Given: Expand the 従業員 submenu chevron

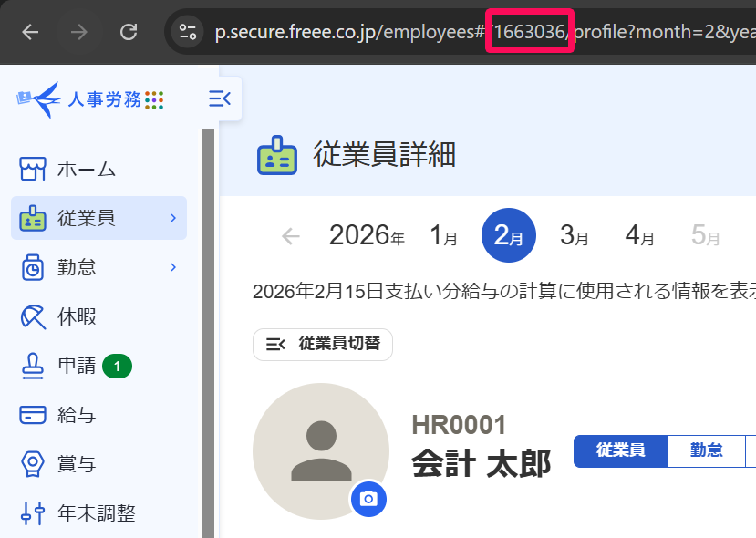Looking at the screenshot, I should tap(173, 218).
